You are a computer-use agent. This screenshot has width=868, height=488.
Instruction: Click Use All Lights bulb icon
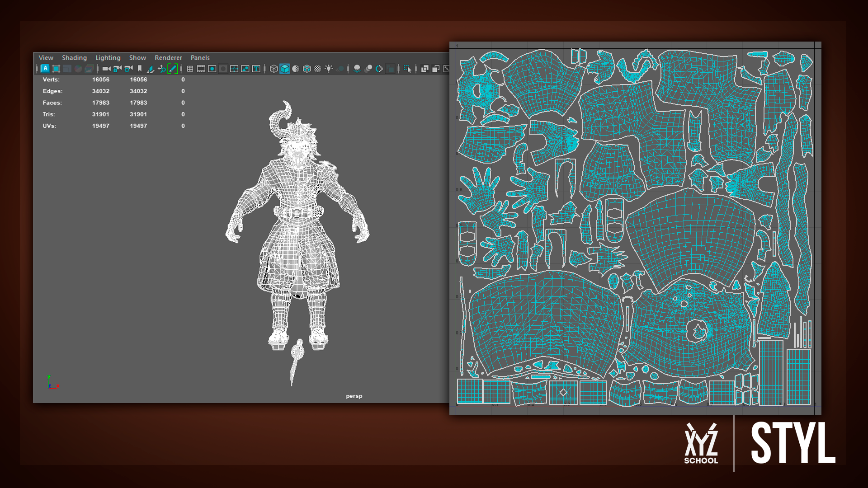(329, 69)
